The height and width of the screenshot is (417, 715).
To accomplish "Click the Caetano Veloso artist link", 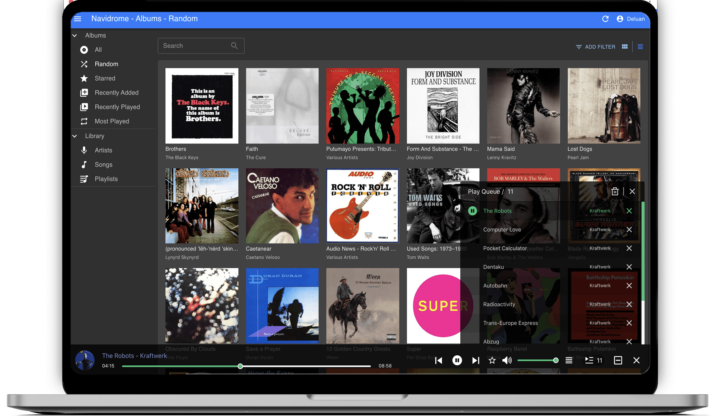I will click(x=263, y=257).
